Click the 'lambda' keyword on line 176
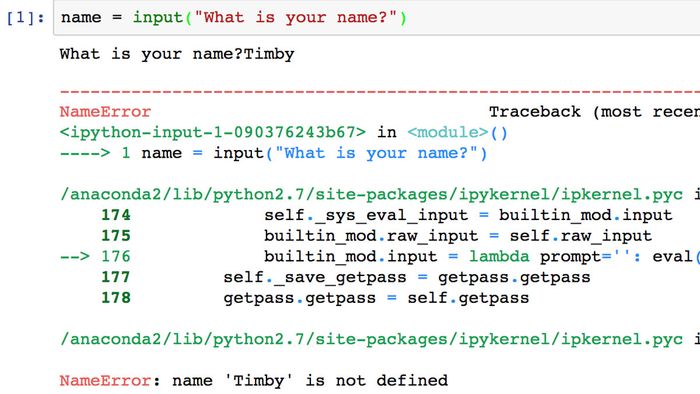Screen dimensions: 700x394 (499, 257)
